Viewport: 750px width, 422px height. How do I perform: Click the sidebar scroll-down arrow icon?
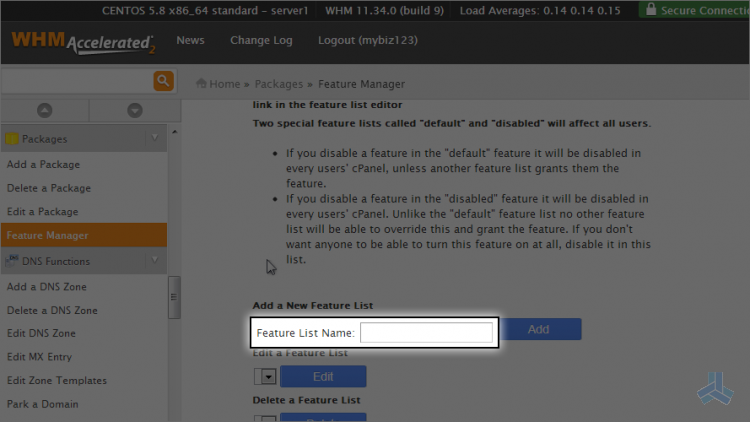[x=134, y=110]
